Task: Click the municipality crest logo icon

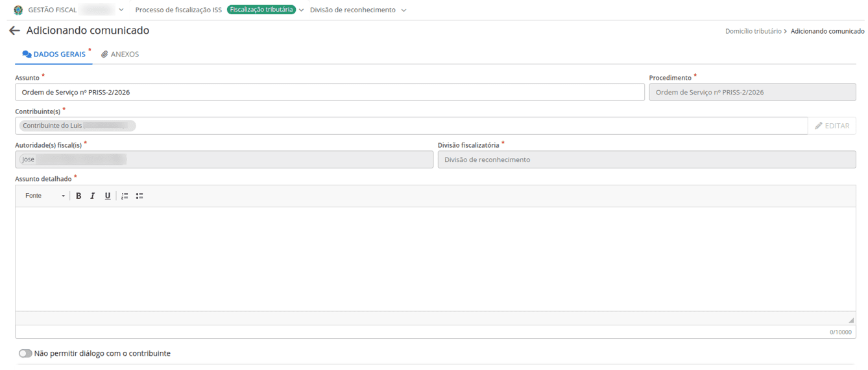Action: 18,10
